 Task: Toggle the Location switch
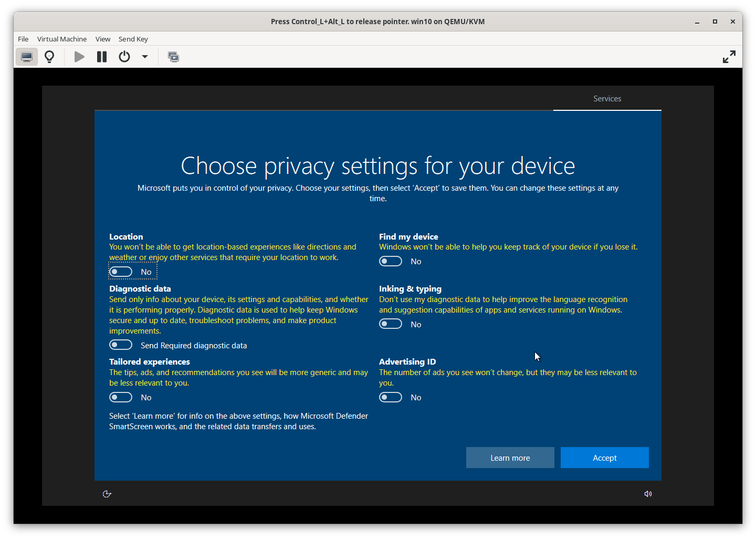(x=121, y=272)
